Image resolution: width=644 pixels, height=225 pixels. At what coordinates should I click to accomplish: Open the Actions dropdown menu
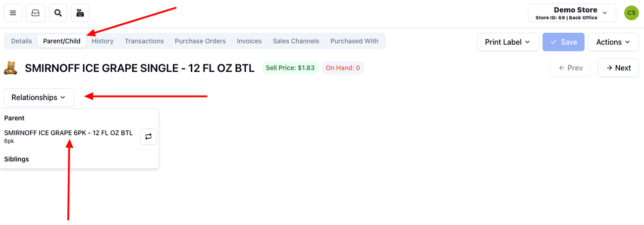pos(613,42)
